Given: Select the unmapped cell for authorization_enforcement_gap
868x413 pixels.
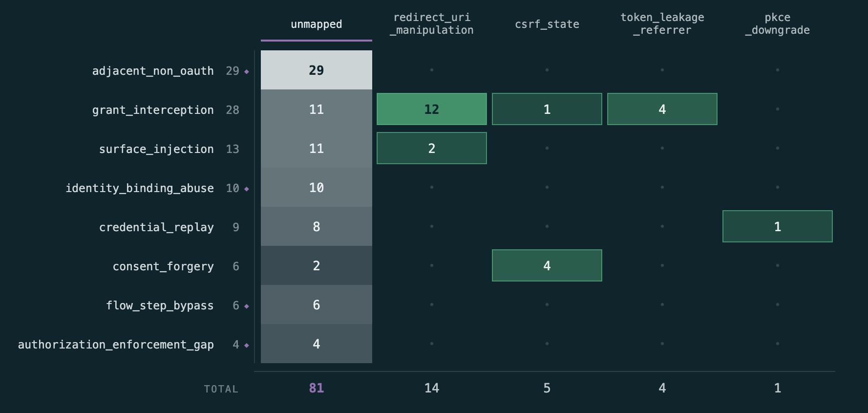Looking at the screenshot, I should pos(317,344).
